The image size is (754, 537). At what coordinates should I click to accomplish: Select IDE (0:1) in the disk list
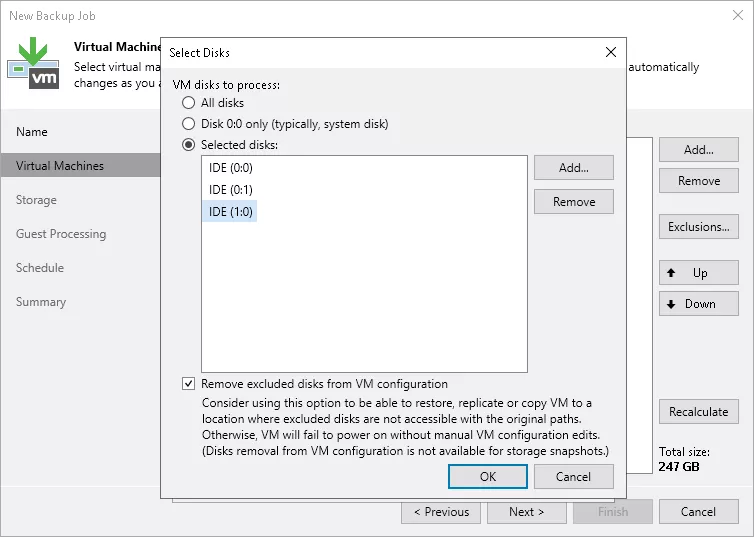(x=230, y=190)
